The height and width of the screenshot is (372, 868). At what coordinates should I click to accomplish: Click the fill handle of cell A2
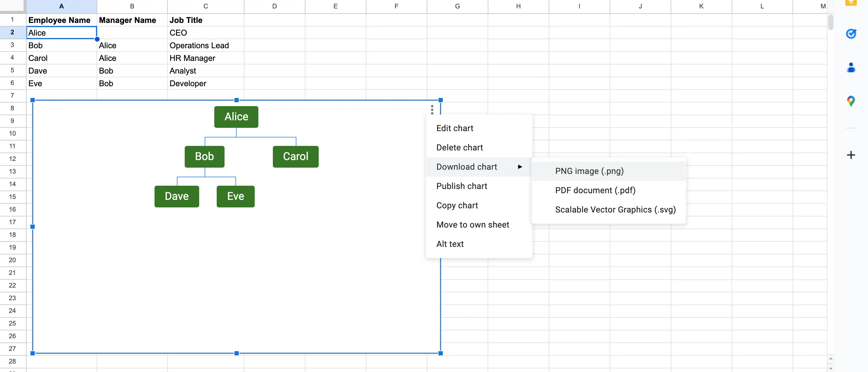click(97, 39)
